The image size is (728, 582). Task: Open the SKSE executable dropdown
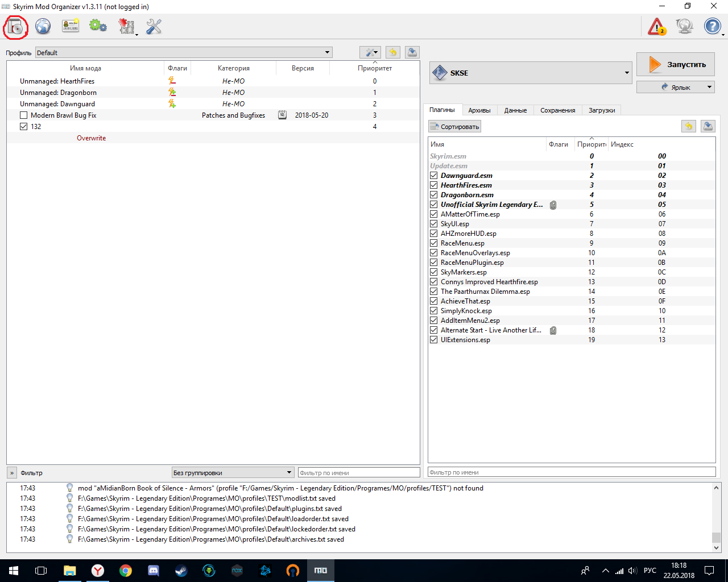[x=531, y=73]
